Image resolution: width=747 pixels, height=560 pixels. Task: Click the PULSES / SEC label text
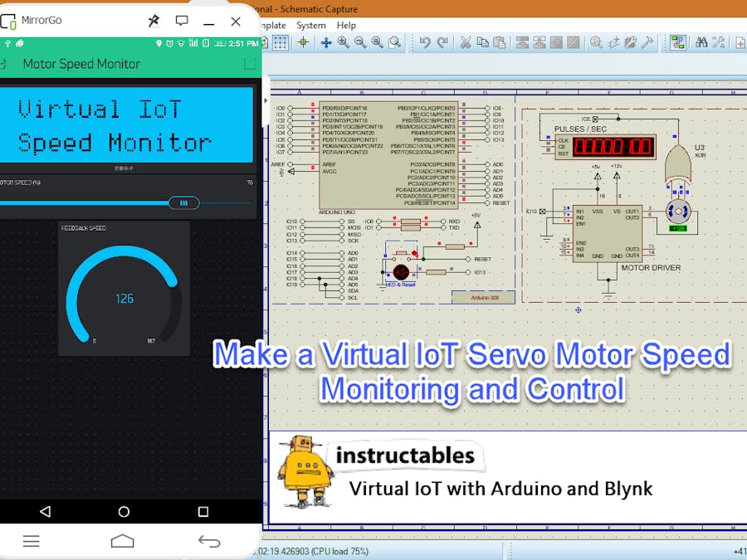click(580, 129)
